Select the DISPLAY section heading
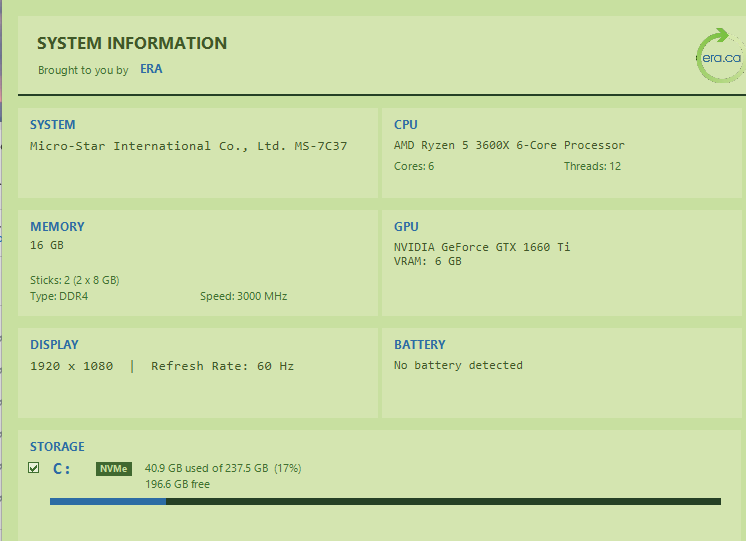 click(54, 344)
